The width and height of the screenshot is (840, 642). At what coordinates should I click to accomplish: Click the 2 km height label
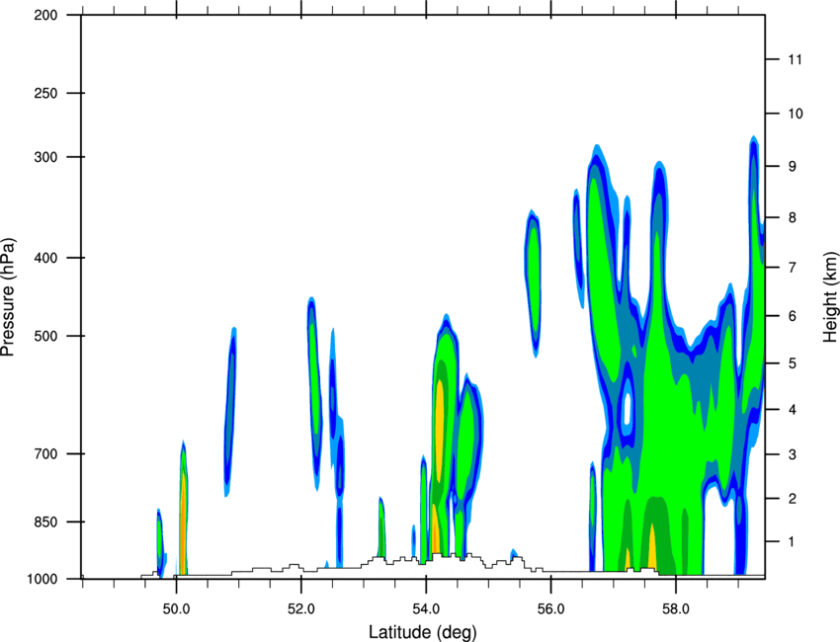[x=792, y=499]
